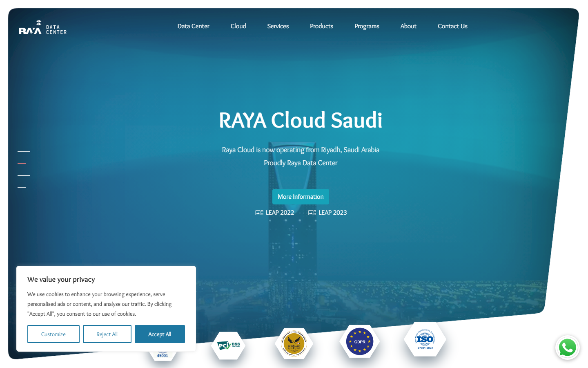This screenshot has width=588, height=368.
Task: Click the gallery icon beside LEAP 2022
Action: click(259, 213)
